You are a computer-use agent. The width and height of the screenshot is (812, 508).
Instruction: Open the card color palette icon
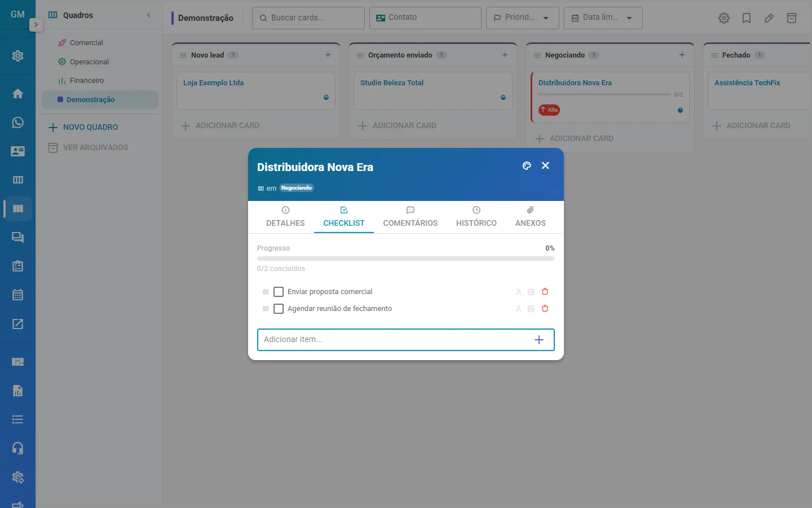(527, 165)
